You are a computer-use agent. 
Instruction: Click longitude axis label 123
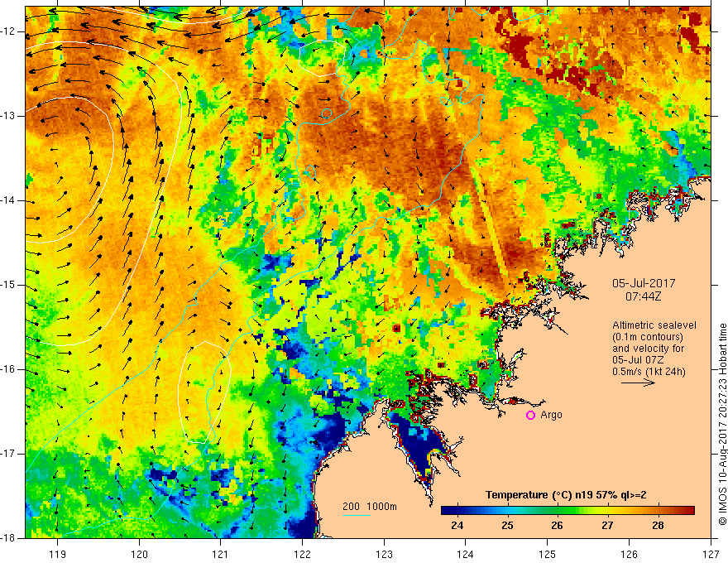coord(384,554)
